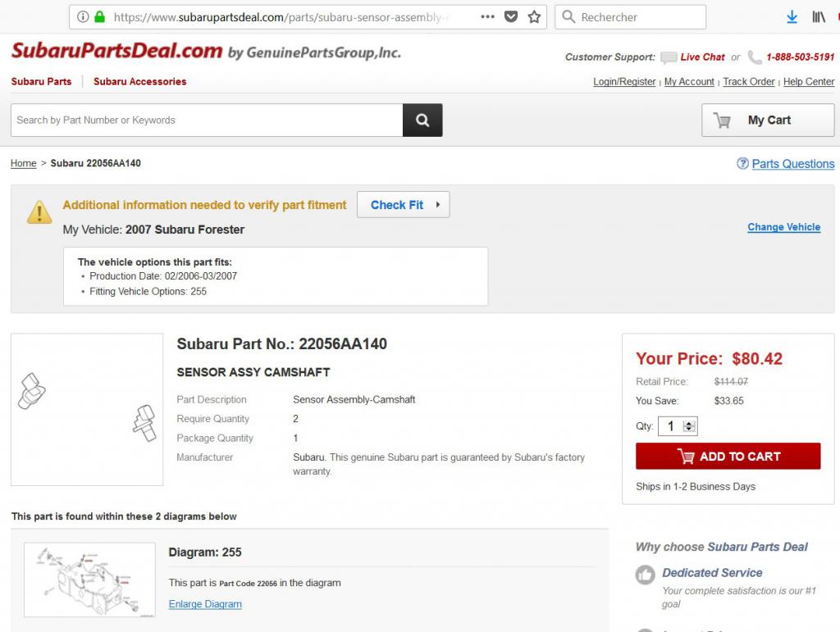This screenshot has height=632, width=840.
Task: Click the Pocket save icon
Action: coord(511,16)
